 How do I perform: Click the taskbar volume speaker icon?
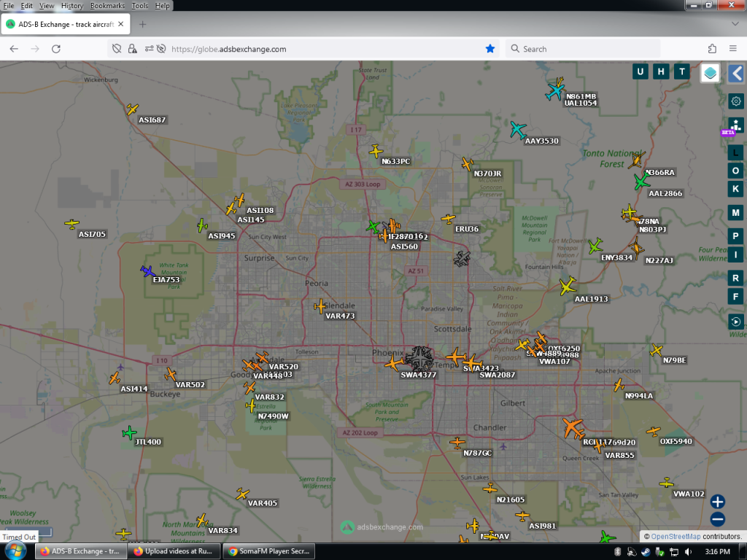[688, 552]
